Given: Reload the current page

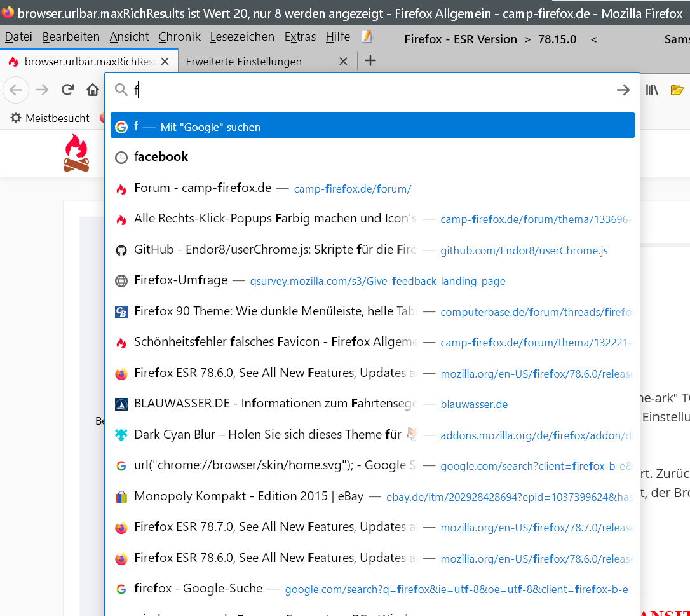Looking at the screenshot, I should 67,90.
